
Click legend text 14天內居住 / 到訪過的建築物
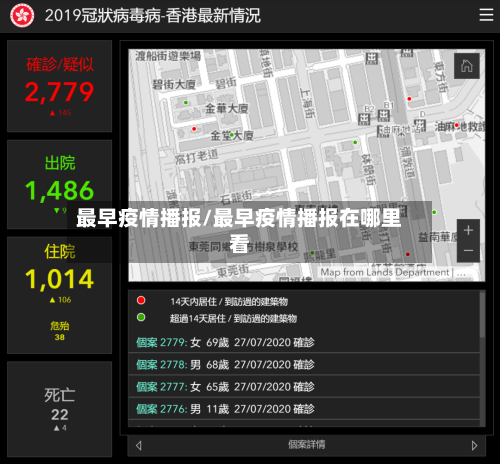click(x=229, y=302)
